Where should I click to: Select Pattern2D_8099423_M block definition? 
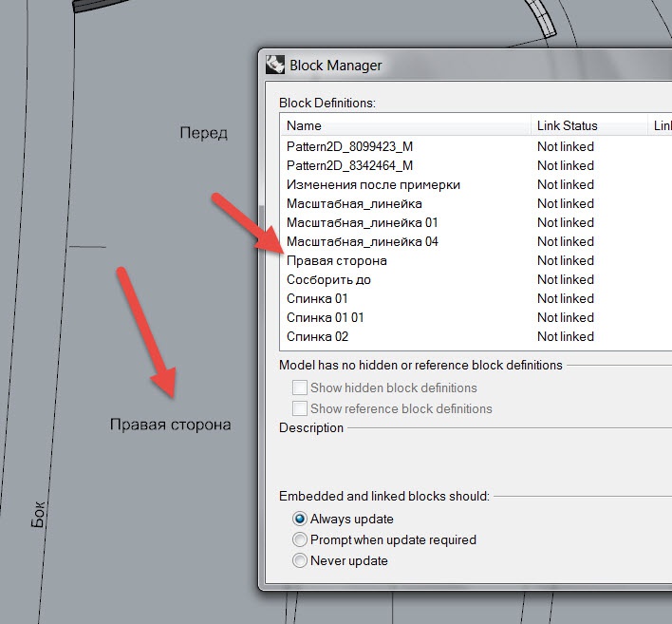pyautogui.click(x=349, y=146)
